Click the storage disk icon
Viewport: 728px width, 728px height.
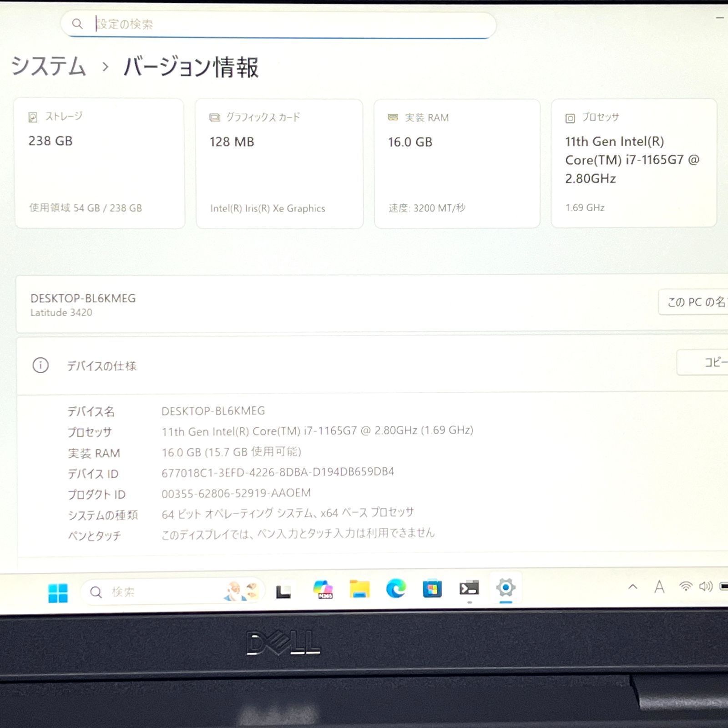click(33, 117)
